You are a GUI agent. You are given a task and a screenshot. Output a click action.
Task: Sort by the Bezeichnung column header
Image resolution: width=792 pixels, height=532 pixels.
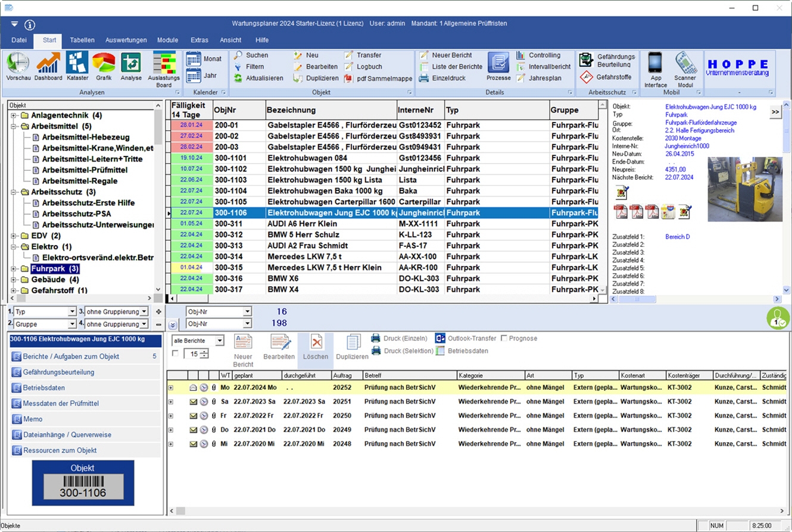pyautogui.click(x=331, y=110)
